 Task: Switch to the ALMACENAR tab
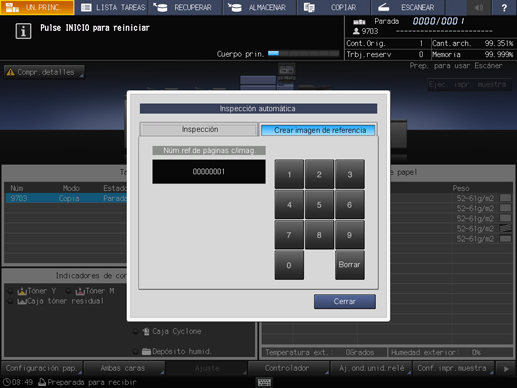coord(260,7)
